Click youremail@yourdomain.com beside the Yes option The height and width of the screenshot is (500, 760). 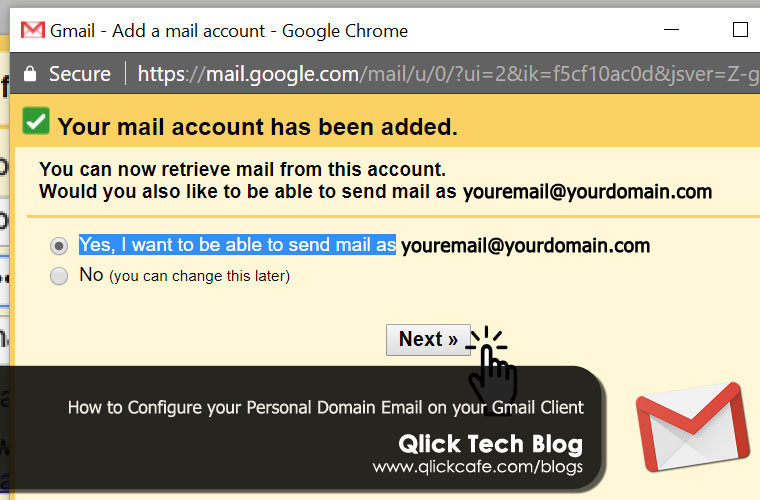[x=525, y=246]
